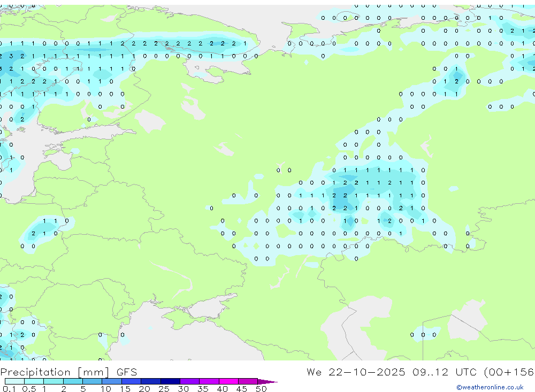Select the 20–25 mm legend color swatch
Screen dimensions: 535x392
[x=151, y=381]
